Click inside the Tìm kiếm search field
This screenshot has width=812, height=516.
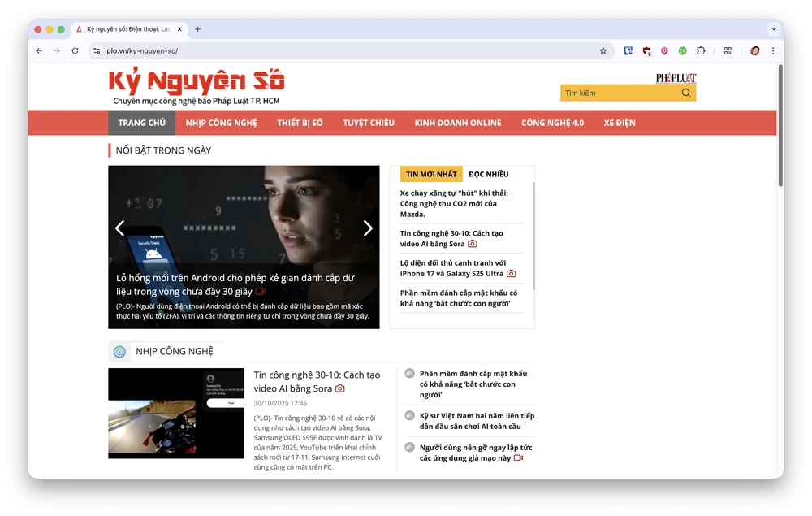(617, 93)
